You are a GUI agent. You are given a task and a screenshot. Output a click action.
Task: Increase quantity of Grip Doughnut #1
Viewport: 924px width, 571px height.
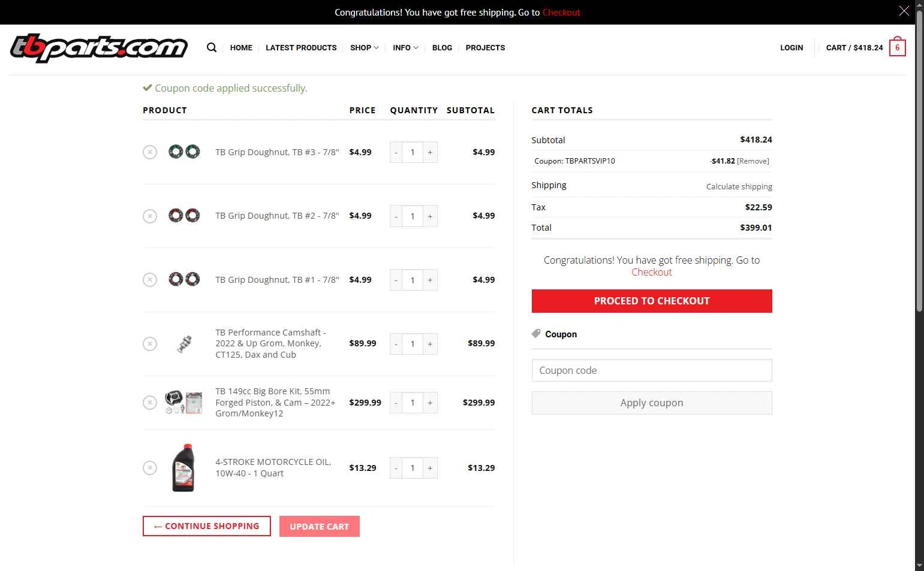tap(430, 280)
